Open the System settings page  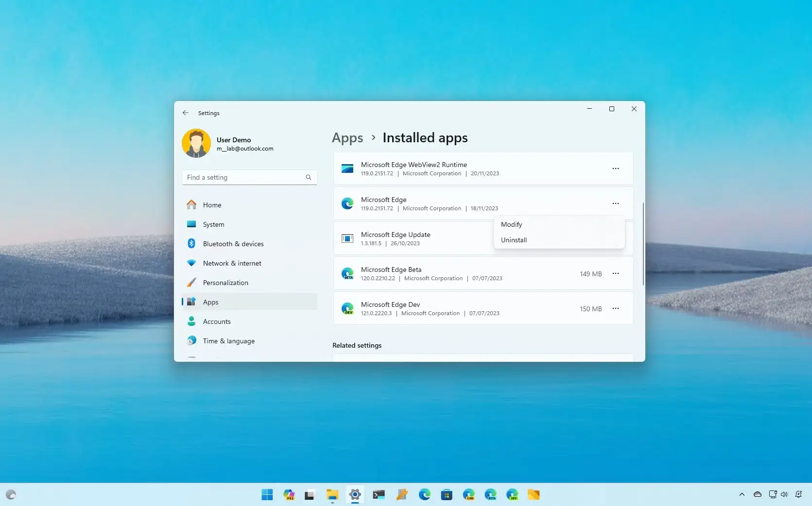(250, 224)
